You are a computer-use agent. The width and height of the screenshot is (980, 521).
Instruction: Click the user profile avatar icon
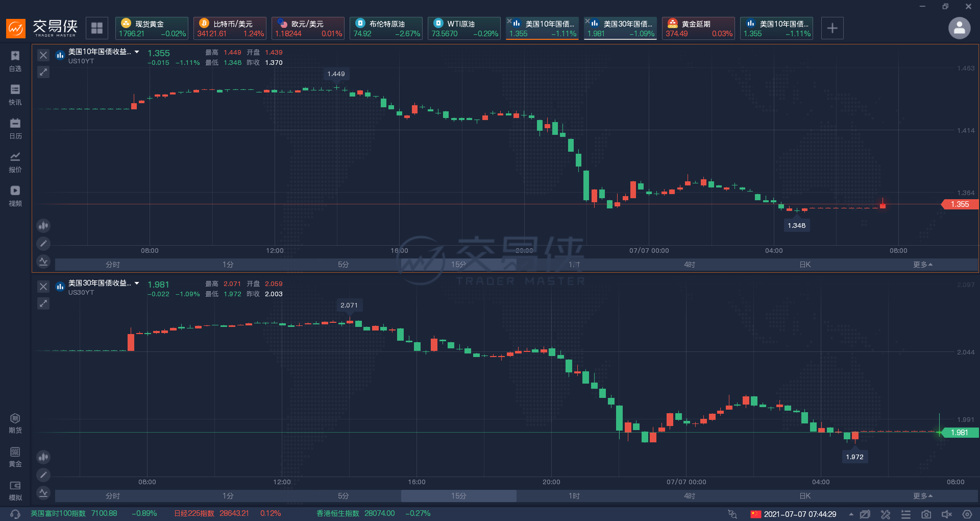click(x=959, y=28)
